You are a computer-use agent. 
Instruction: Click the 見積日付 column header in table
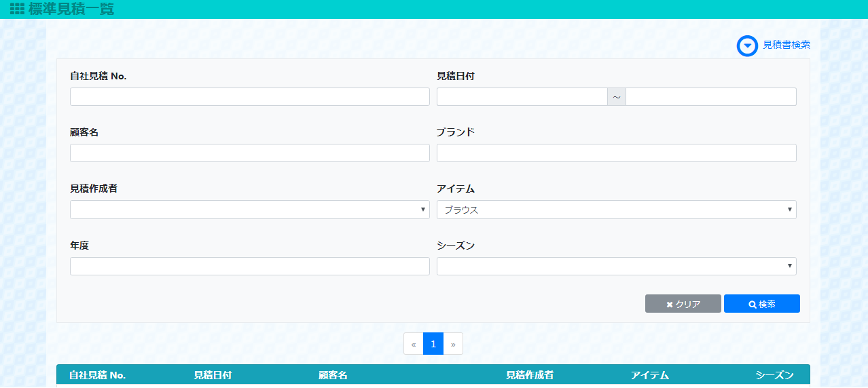[x=213, y=375]
